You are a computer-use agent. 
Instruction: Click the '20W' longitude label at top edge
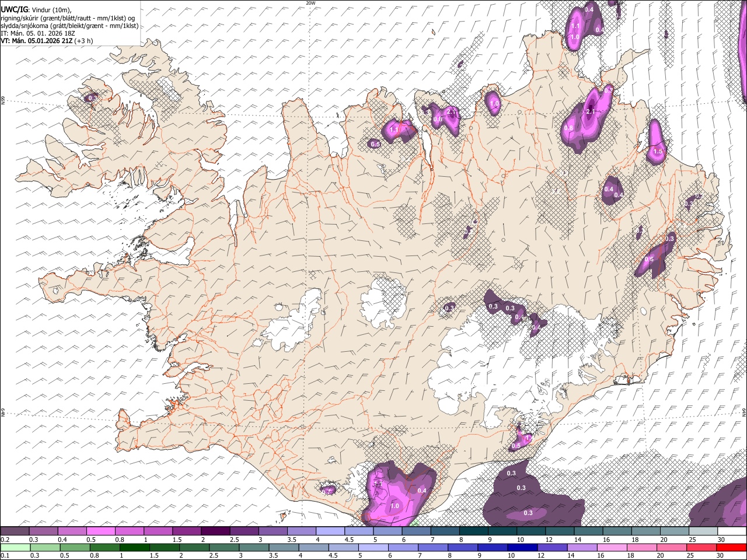point(310,3)
